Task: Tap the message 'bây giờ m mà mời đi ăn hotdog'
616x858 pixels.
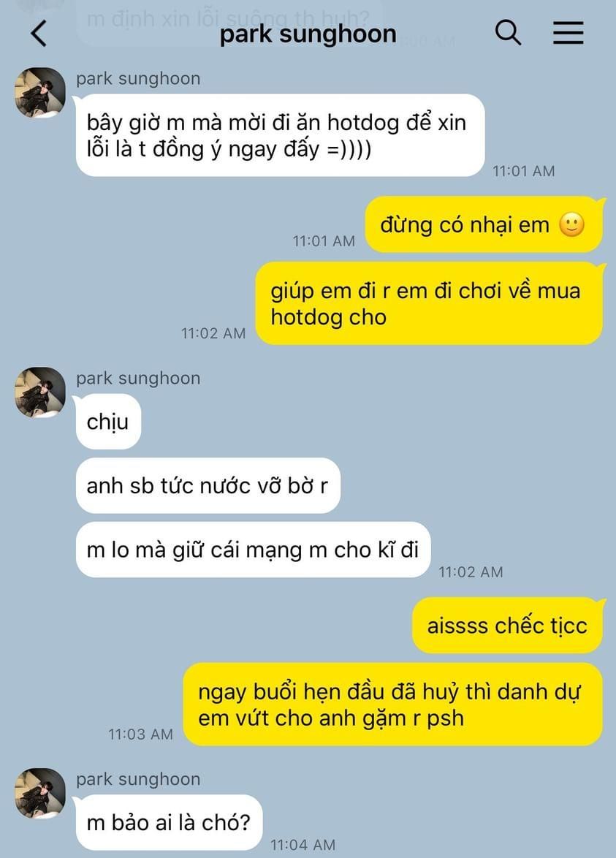Action: 280,135
